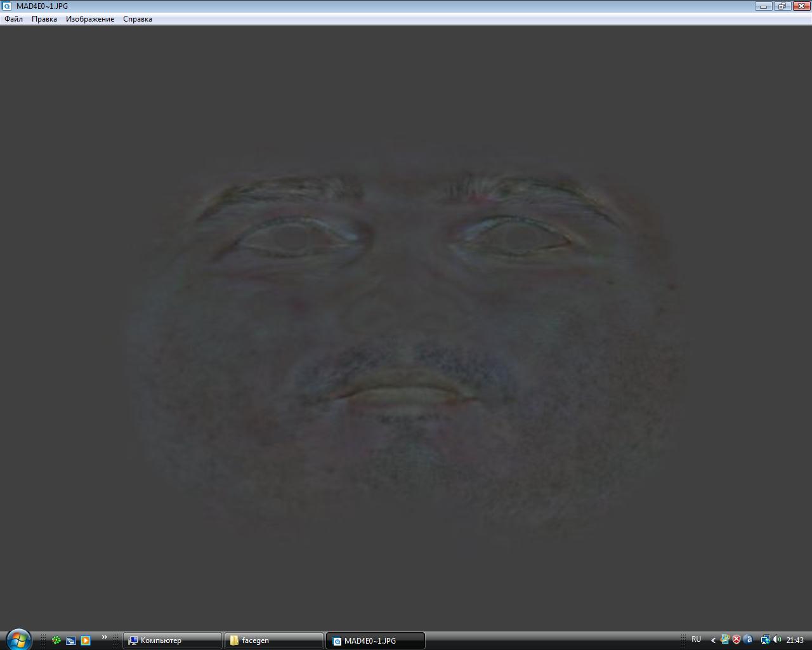Launch ICQ from the green flower Quick Launch icon

(x=56, y=640)
